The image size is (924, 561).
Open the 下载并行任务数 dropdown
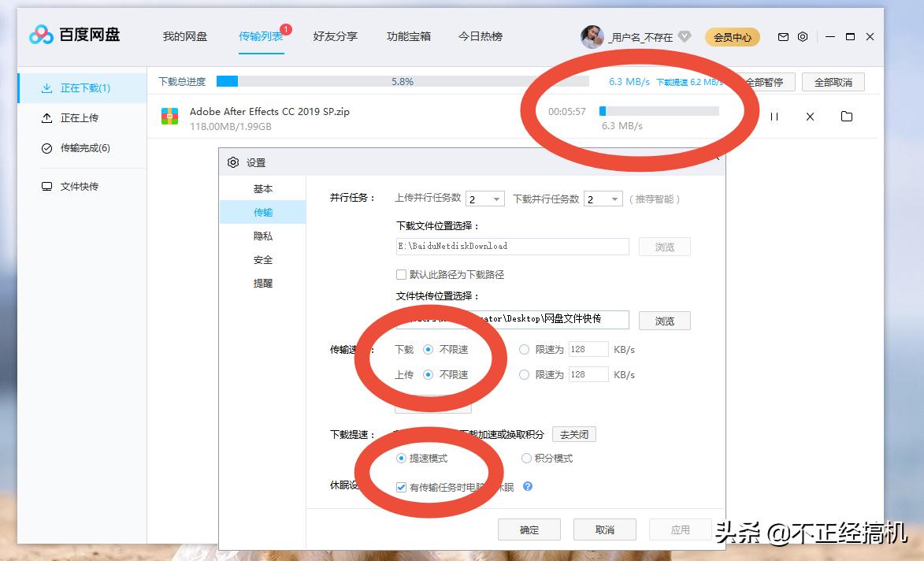tap(603, 199)
